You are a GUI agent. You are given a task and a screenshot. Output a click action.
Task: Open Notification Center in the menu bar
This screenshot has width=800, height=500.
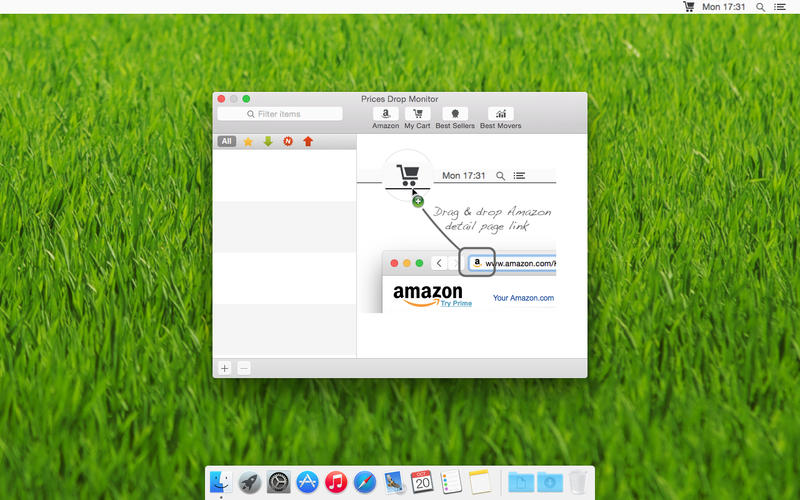click(783, 7)
